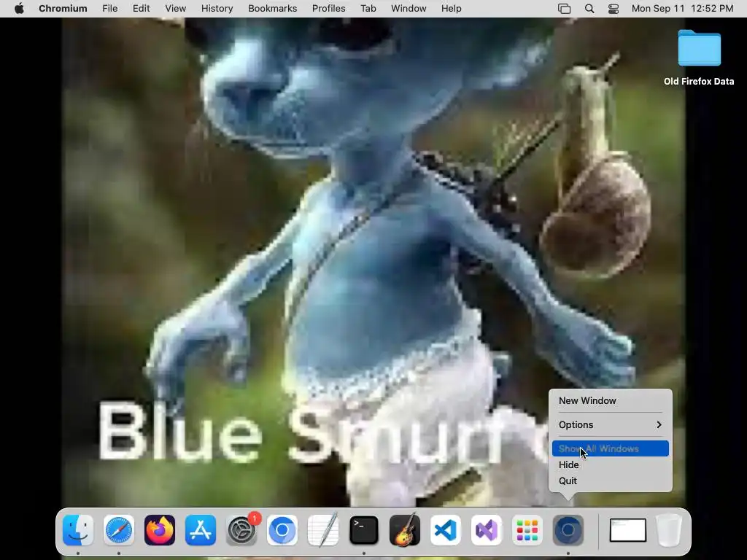Open the Edit menu
Viewport: 747px width, 560px height.
(141, 9)
